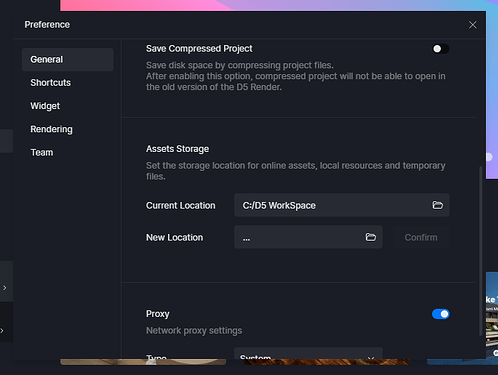
Task: Enable the Save Compressed Project toggle
Action: point(440,49)
